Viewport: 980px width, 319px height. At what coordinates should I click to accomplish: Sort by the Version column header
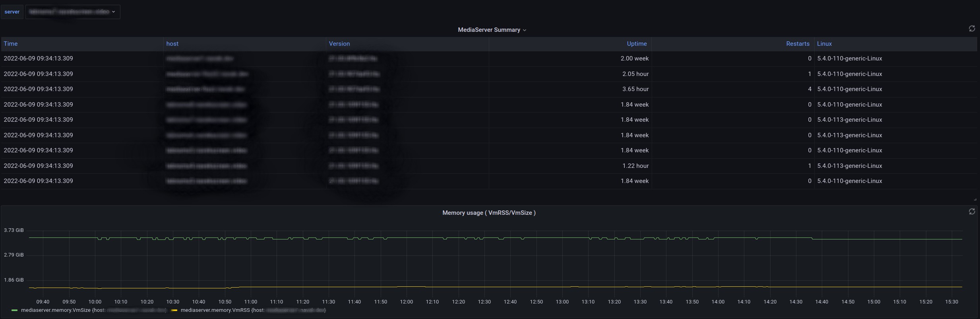pyautogui.click(x=339, y=44)
